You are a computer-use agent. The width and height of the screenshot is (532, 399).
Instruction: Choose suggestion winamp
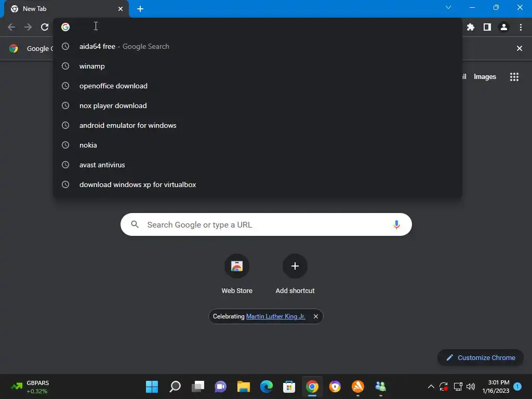258,66
